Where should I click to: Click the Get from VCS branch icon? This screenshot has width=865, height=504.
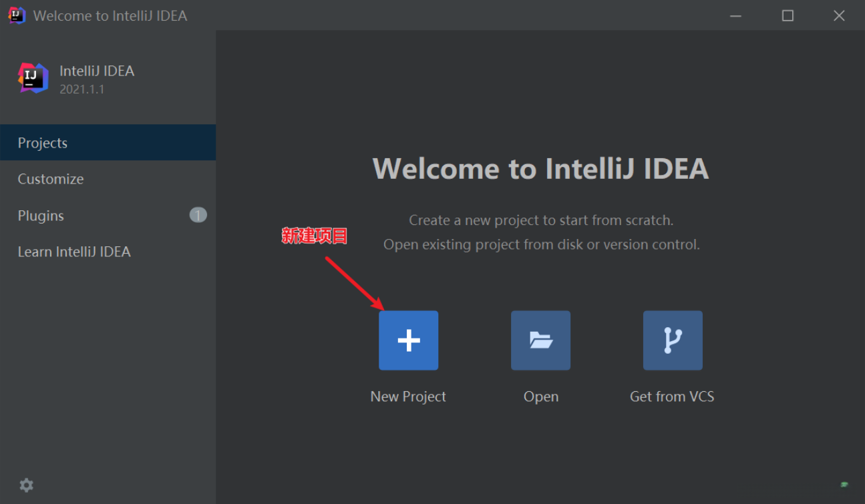672,340
